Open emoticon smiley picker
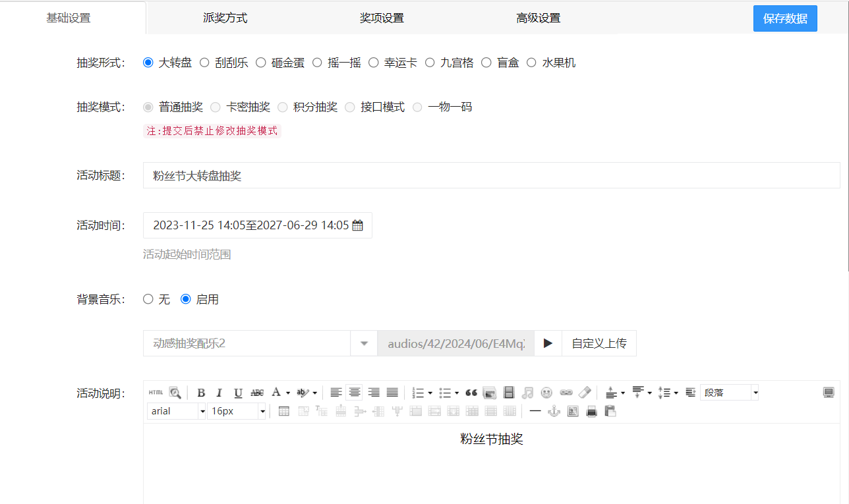849x504 pixels. click(x=546, y=393)
